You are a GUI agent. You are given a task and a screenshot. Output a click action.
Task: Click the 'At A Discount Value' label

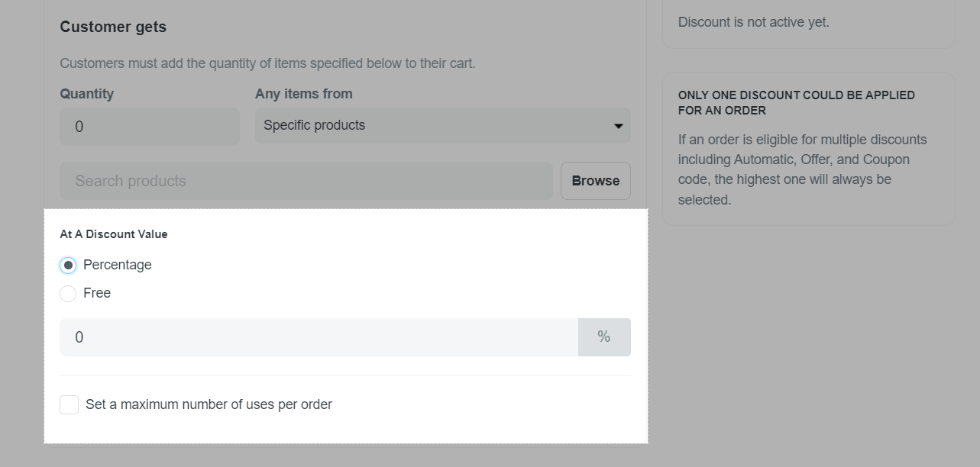[114, 234]
